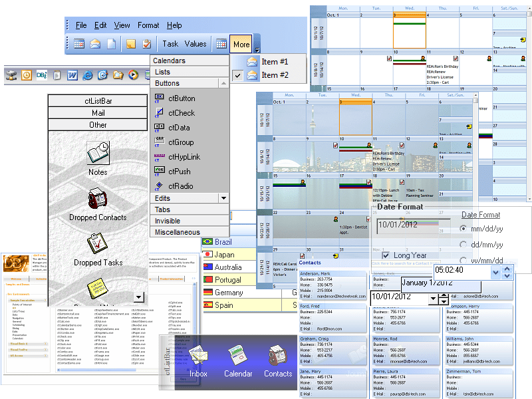This screenshot has height=399, width=532.
Task: Toggle the checkmark beside Item #2
Action: (238, 75)
